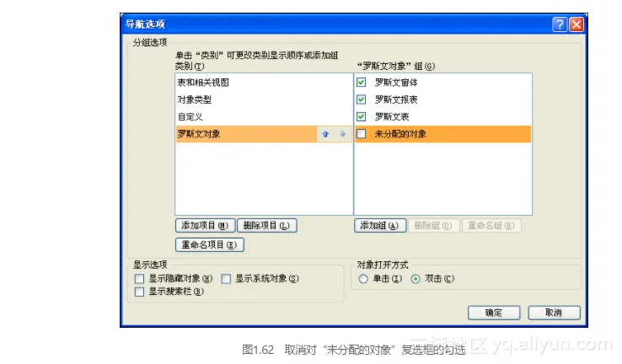Uncheck the 罗斯文窗体 checkbox
The height and width of the screenshot is (364, 622).
(361, 82)
